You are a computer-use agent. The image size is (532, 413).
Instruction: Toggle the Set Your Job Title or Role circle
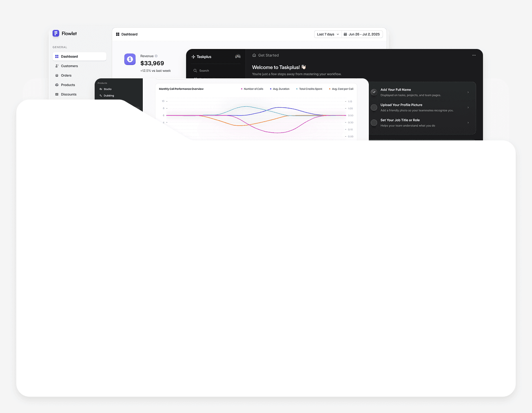[374, 122]
